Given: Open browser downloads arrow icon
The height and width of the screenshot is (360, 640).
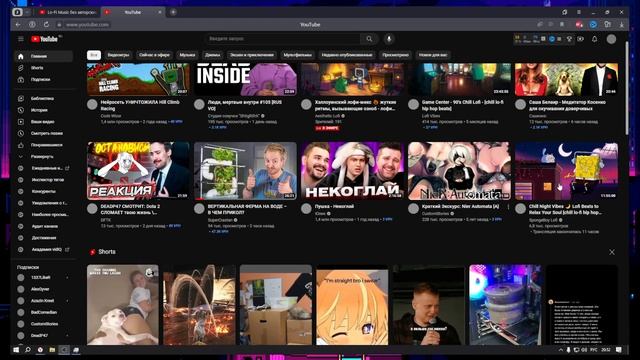Looking at the screenshot, I should [x=622, y=24].
